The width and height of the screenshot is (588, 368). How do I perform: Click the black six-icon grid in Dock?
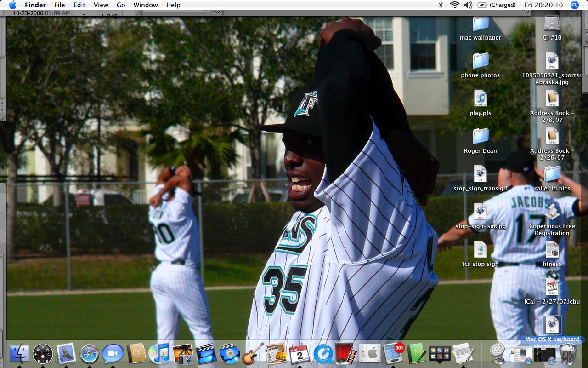pos(440,354)
